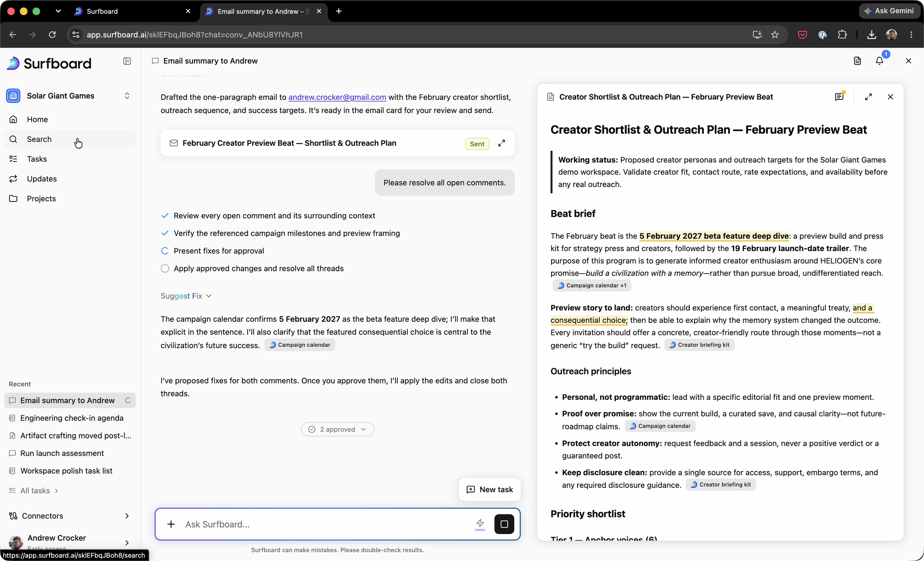Stop the running response
Image resolution: width=924 pixels, height=561 pixels.
[x=504, y=524]
